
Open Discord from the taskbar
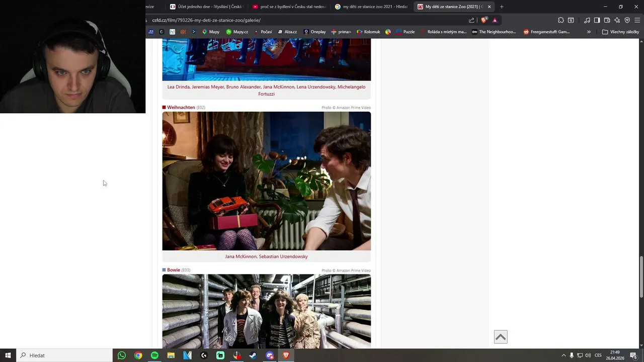pos(270,355)
